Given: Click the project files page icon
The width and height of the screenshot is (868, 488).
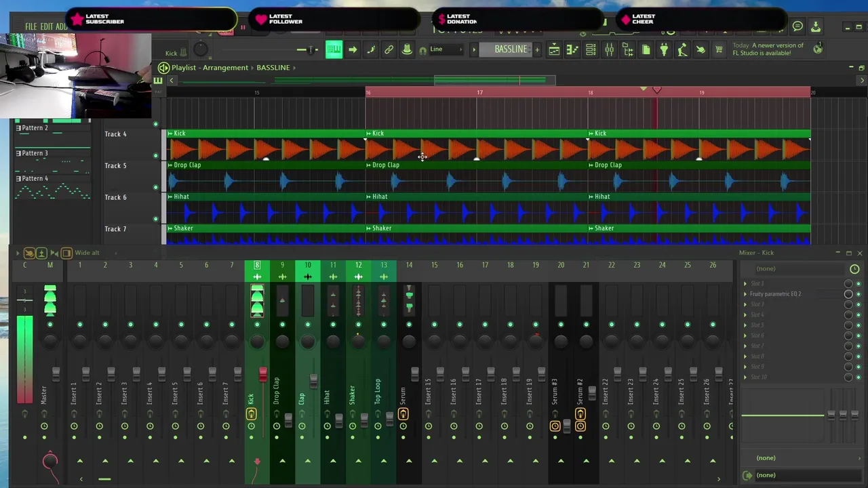Looking at the screenshot, I should click(x=646, y=49).
